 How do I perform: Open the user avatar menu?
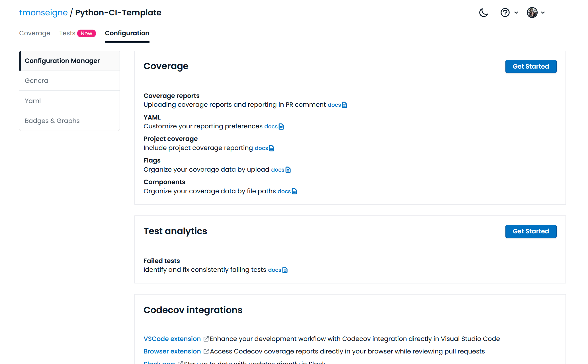point(532,13)
